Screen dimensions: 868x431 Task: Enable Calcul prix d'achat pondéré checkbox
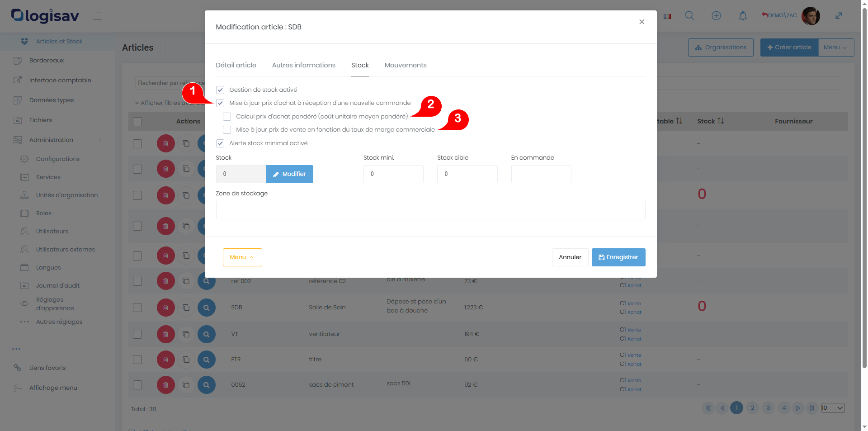click(x=227, y=117)
